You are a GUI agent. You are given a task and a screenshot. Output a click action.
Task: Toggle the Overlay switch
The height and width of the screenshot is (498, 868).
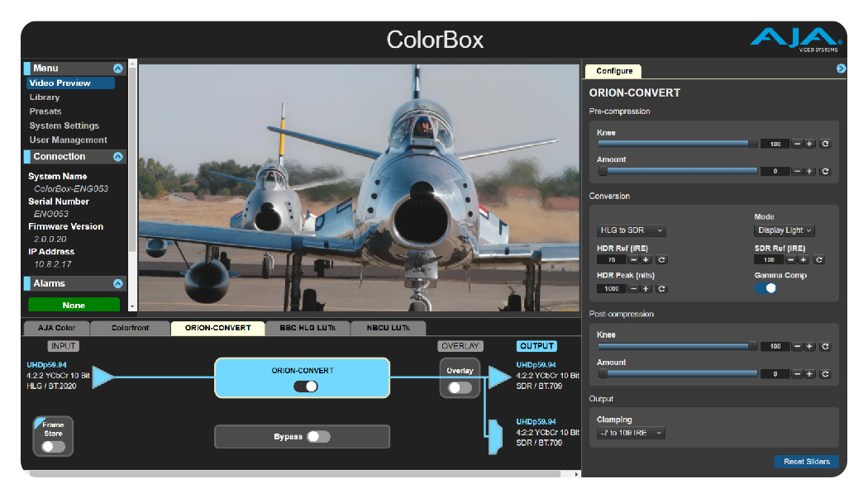click(x=460, y=388)
